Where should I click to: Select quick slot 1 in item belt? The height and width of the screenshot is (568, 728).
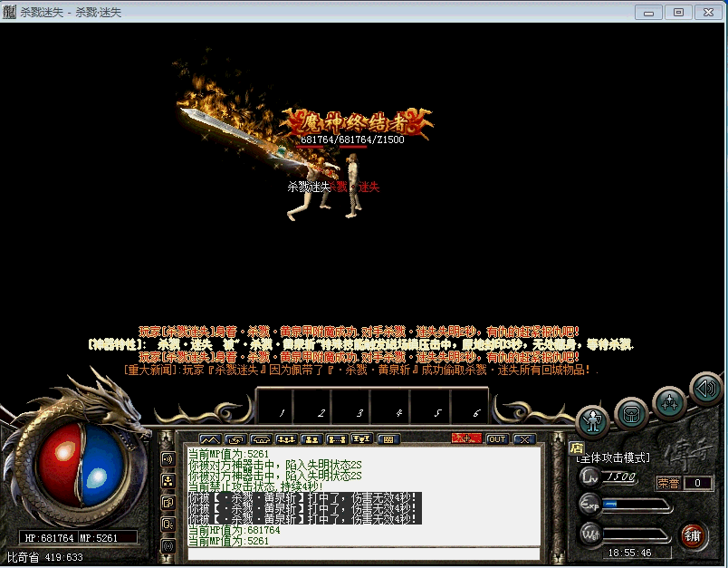tap(282, 412)
